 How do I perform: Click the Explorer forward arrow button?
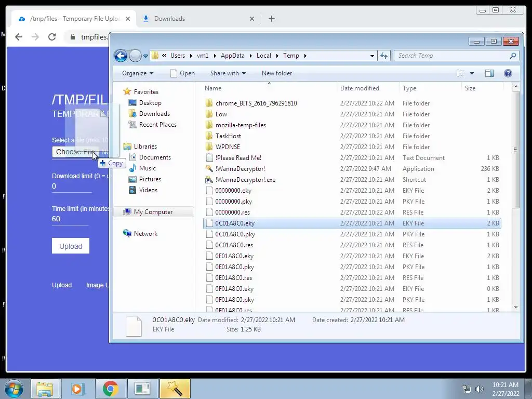point(135,56)
